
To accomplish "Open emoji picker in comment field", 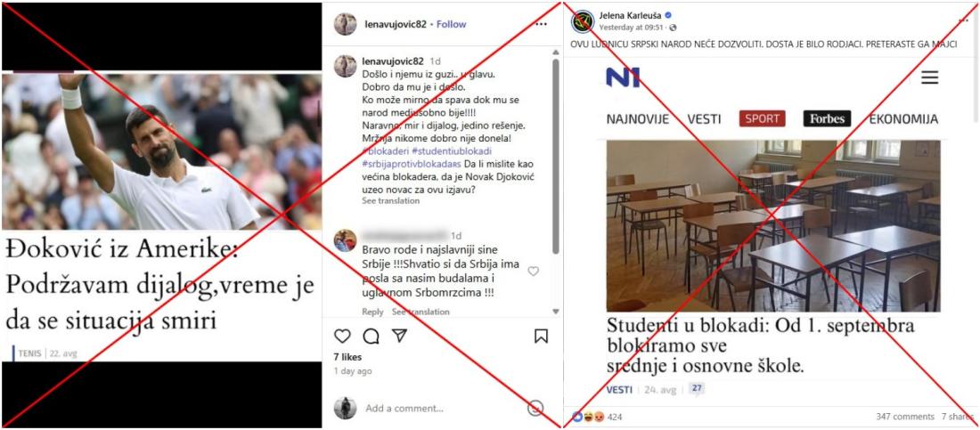I will [x=535, y=408].
